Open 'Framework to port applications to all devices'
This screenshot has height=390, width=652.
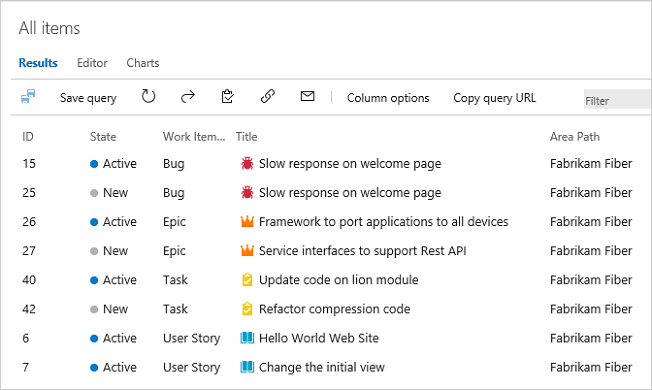383,222
